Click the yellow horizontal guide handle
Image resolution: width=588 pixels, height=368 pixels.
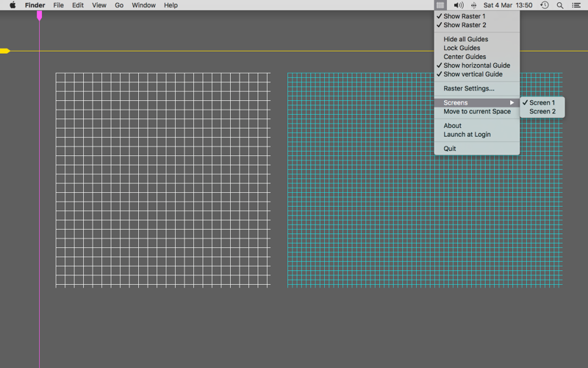[x=5, y=51]
